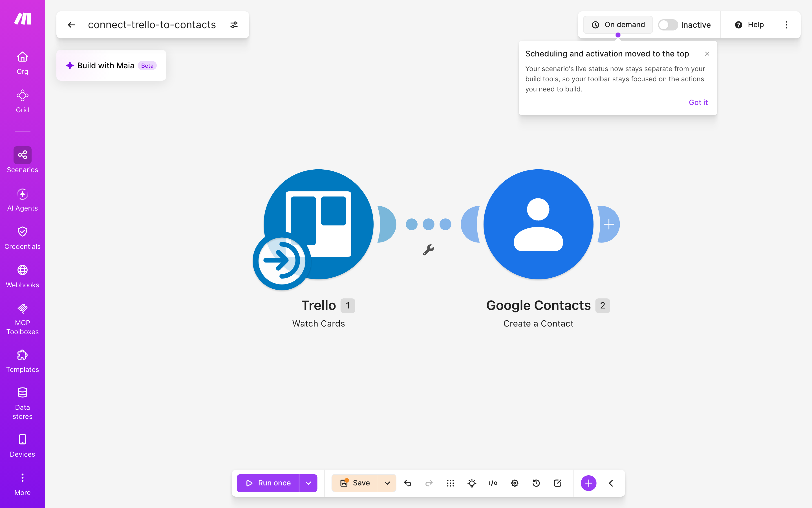Image resolution: width=812 pixels, height=508 pixels.
Task: Open Webhooks page
Action: pyautogui.click(x=23, y=277)
